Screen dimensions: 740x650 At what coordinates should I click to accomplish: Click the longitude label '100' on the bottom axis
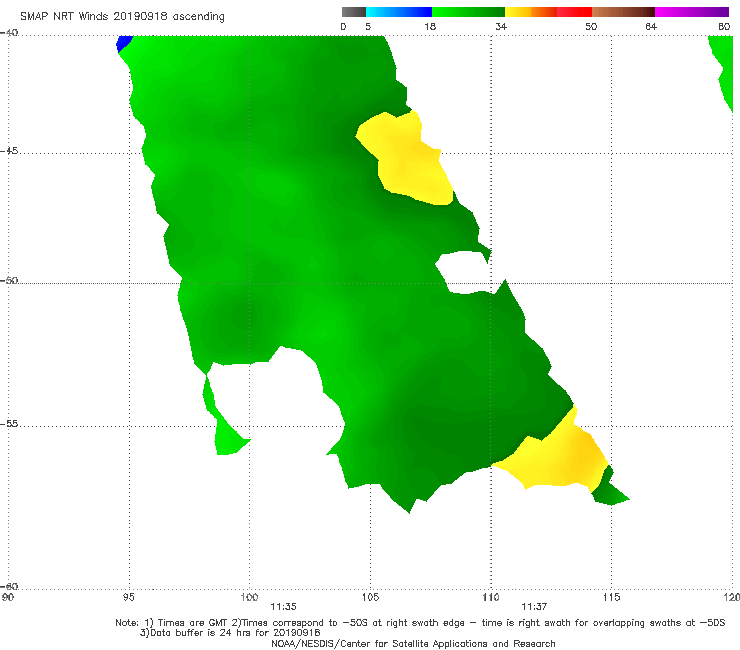tap(249, 598)
